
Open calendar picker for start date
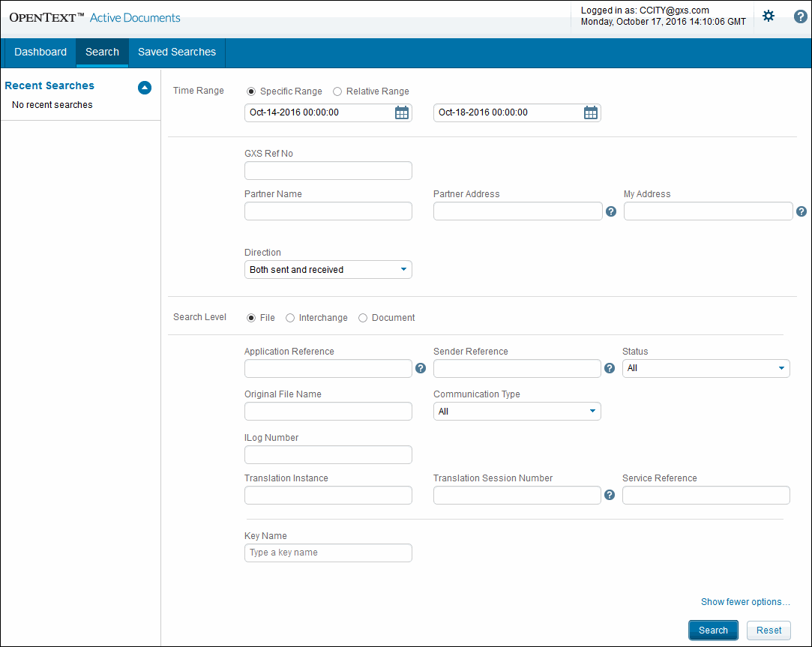(x=402, y=112)
